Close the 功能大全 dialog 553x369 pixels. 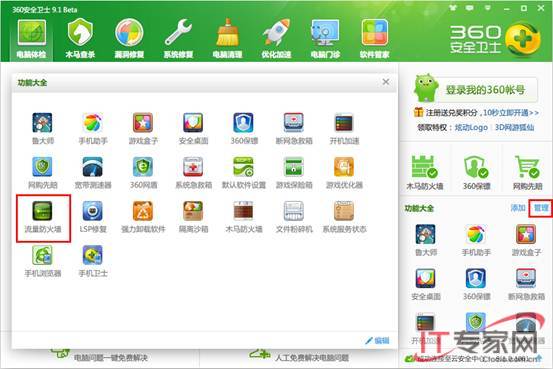386,82
